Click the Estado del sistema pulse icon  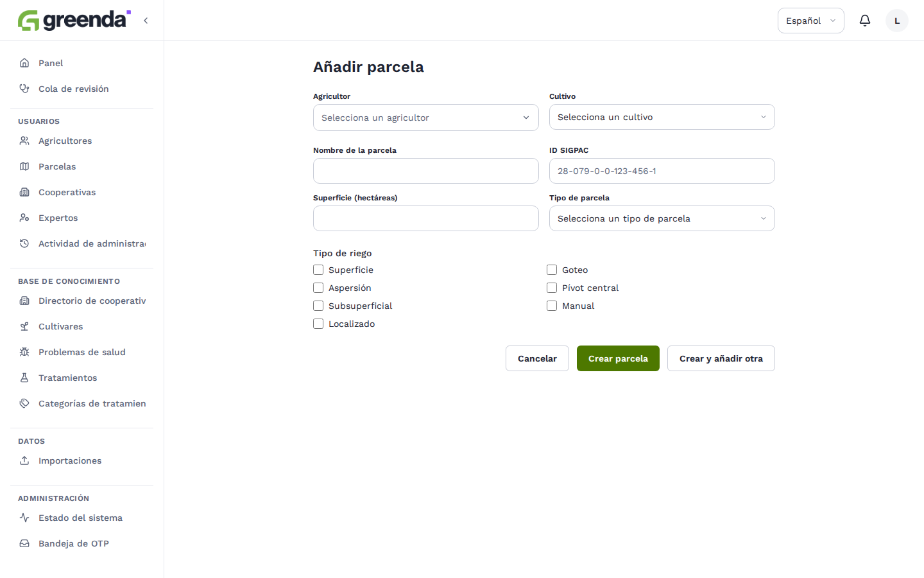(24, 518)
